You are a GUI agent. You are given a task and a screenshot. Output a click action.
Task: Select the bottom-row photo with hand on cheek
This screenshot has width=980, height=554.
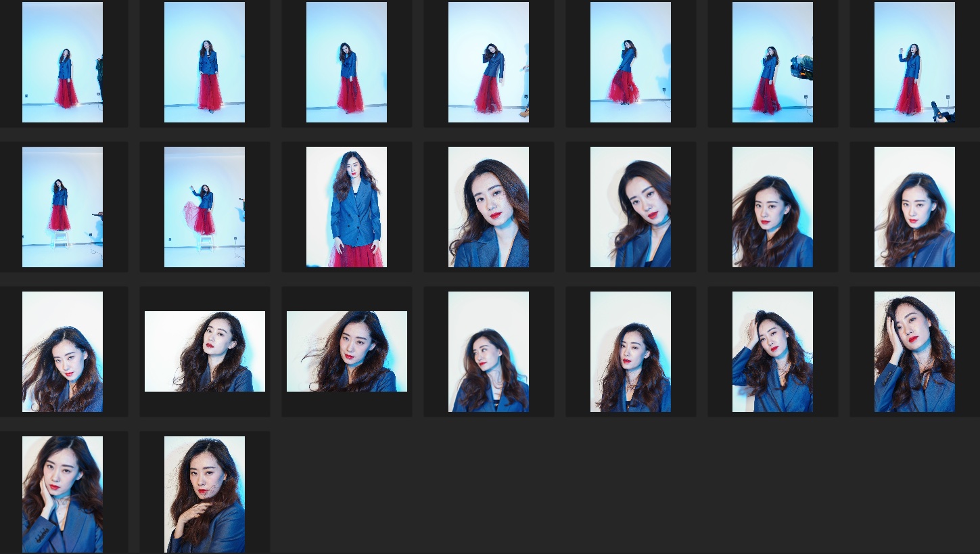(x=62, y=494)
